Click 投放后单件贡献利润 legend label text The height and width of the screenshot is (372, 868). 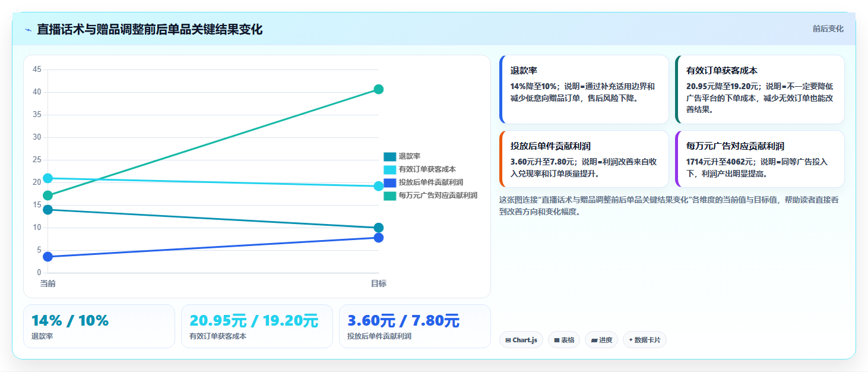(x=431, y=182)
